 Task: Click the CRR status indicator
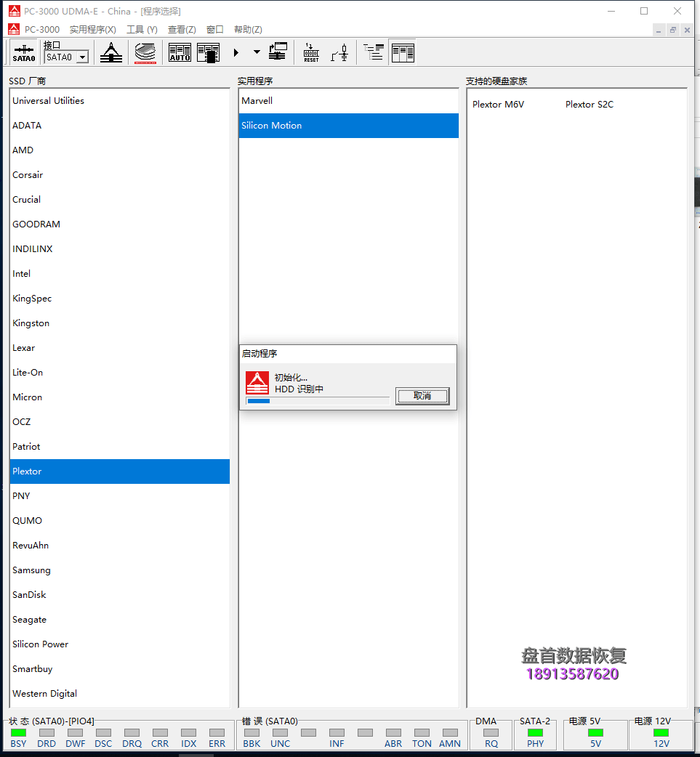[160, 732]
